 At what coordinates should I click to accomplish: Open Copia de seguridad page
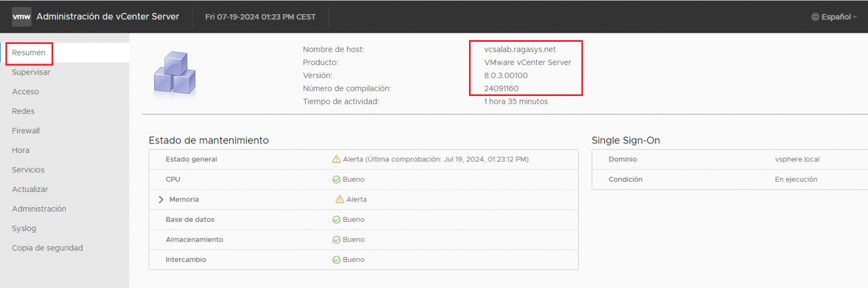[47, 248]
